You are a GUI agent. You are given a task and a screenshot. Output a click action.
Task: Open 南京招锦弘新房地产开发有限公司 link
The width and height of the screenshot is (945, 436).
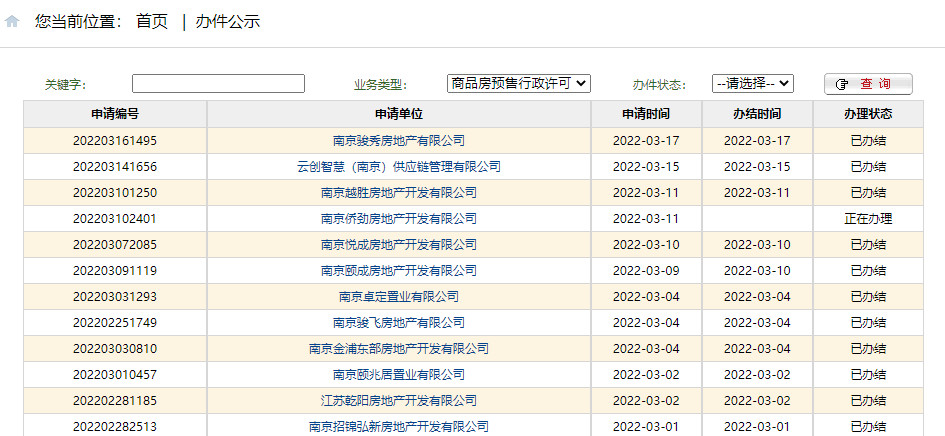coord(399,426)
